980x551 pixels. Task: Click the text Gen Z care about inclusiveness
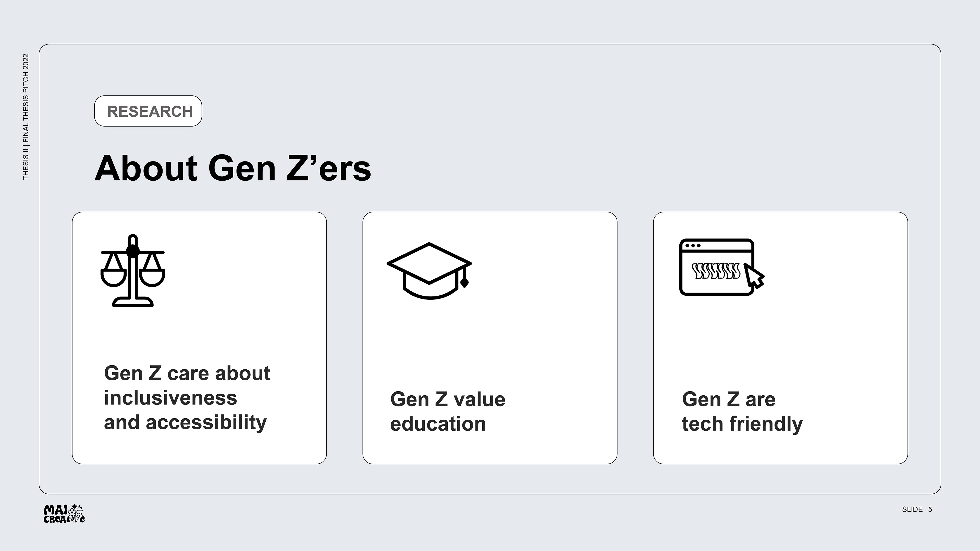click(187, 385)
